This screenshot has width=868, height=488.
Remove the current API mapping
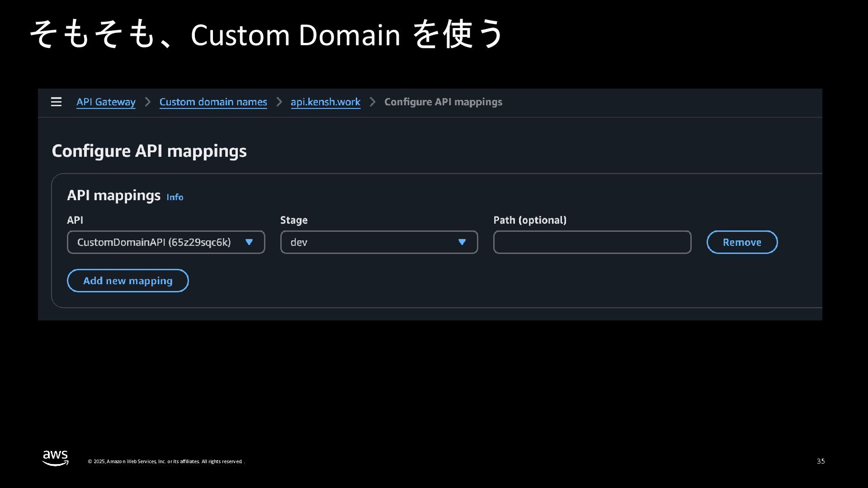tap(741, 242)
